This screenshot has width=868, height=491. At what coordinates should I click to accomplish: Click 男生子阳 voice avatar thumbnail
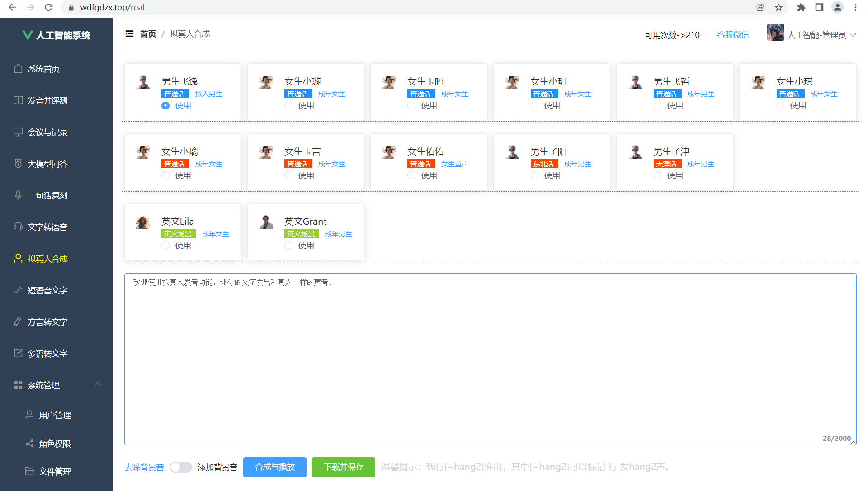point(512,152)
